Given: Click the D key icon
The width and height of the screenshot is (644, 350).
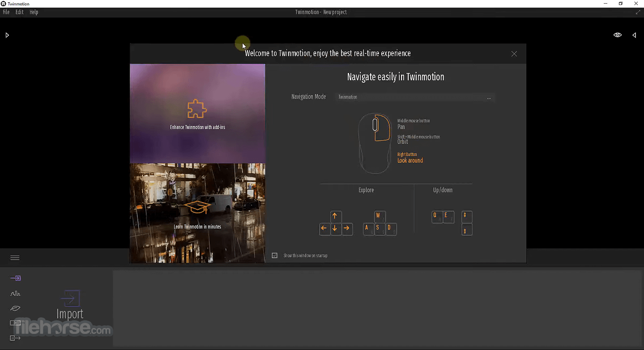Looking at the screenshot, I should [391, 229].
